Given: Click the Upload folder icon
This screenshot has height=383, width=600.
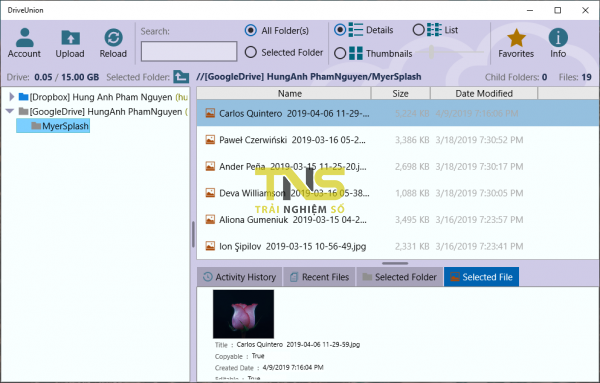Looking at the screenshot, I should click(70, 37).
